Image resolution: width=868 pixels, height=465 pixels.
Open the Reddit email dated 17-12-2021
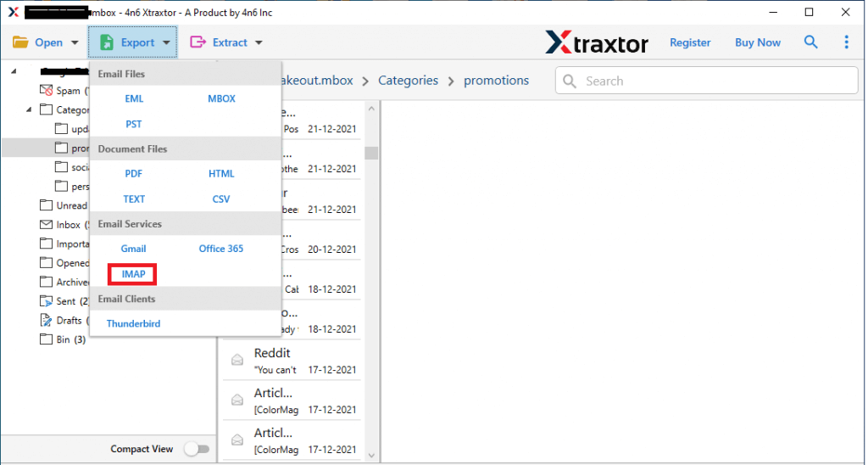(292, 361)
